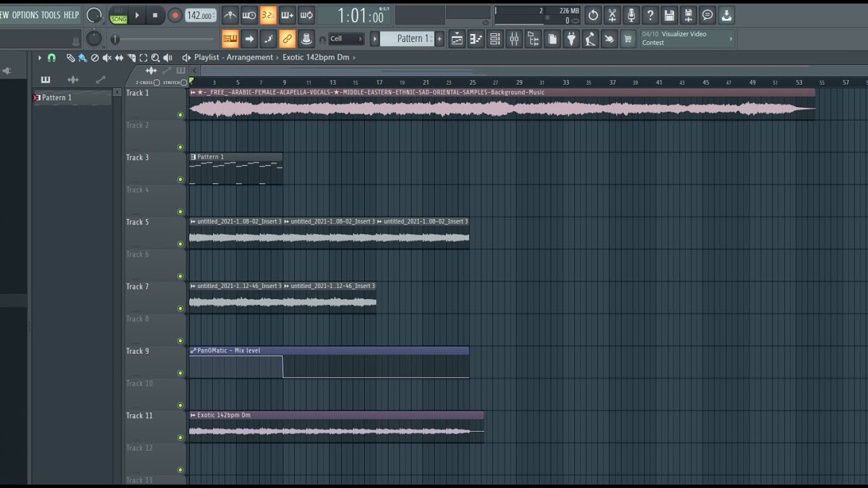Expand the news panel arrow

coord(731,39)
